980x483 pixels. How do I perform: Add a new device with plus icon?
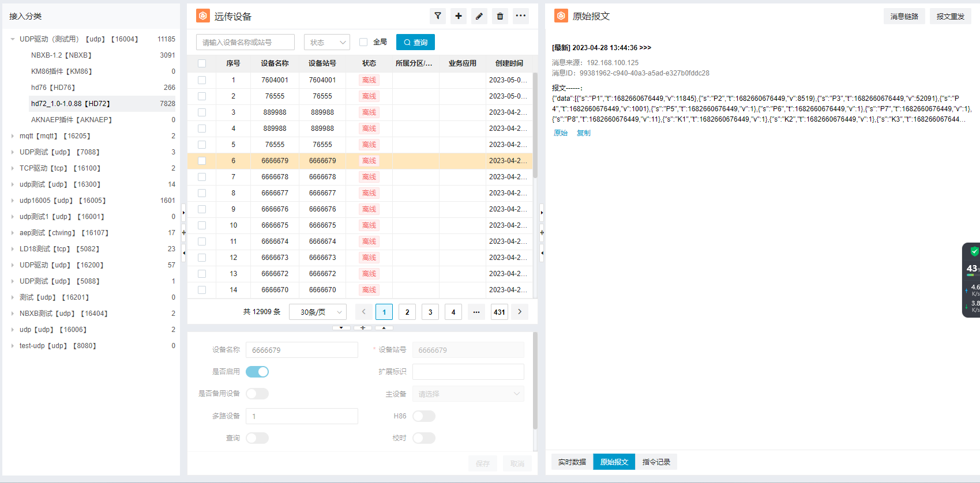[x=459, y=16]
